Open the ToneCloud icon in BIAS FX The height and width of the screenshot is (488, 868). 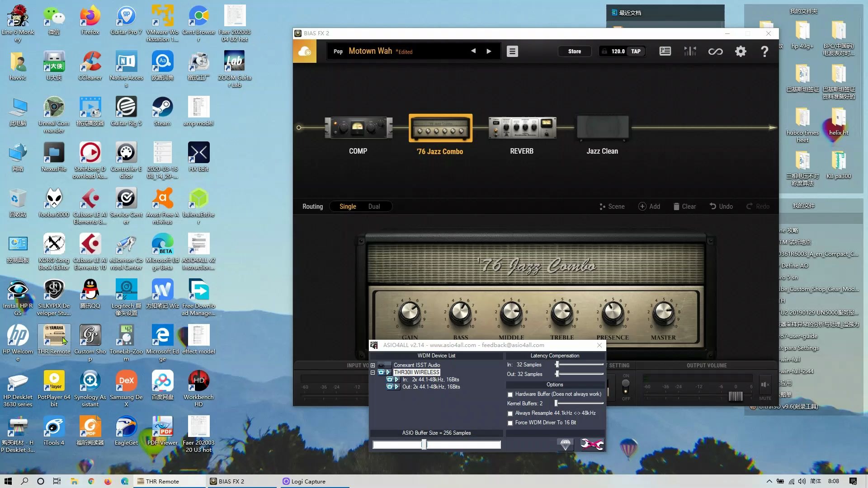[305, 52]
